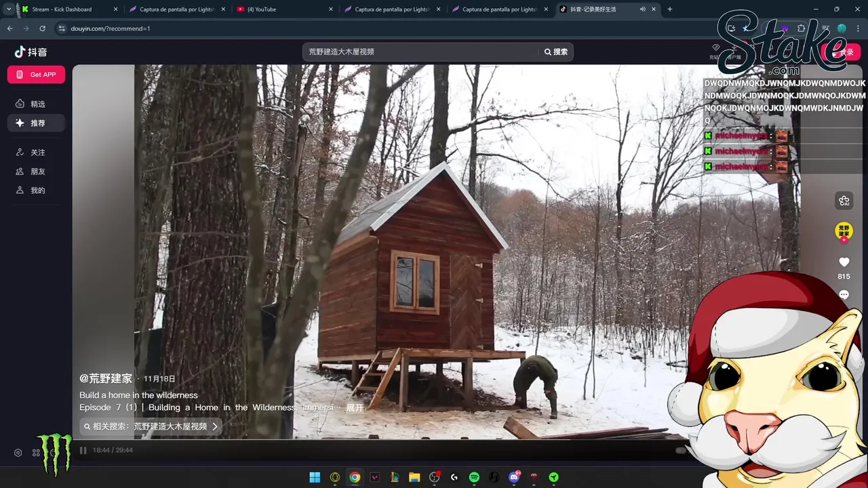Viewport: 868px width, 488px height.
Task: Reload the page with the refresh icon
Action: (x=43, y=28)
